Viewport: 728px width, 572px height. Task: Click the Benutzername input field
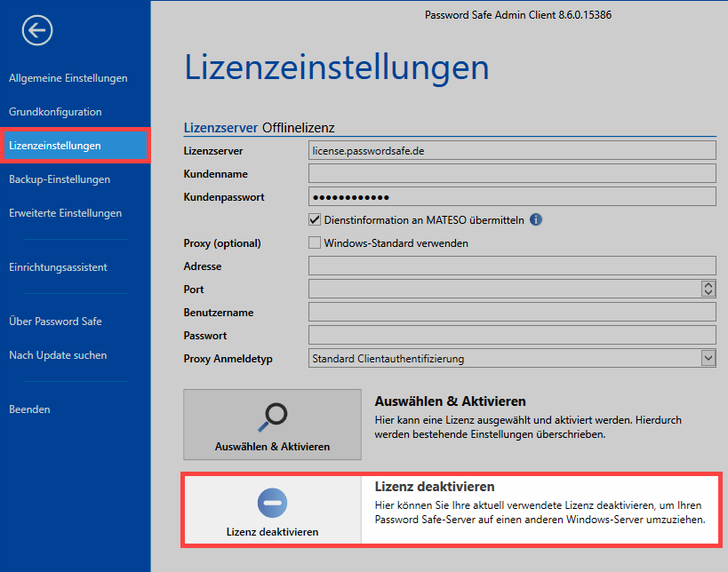pyautogui.click(x=512, y=313)
